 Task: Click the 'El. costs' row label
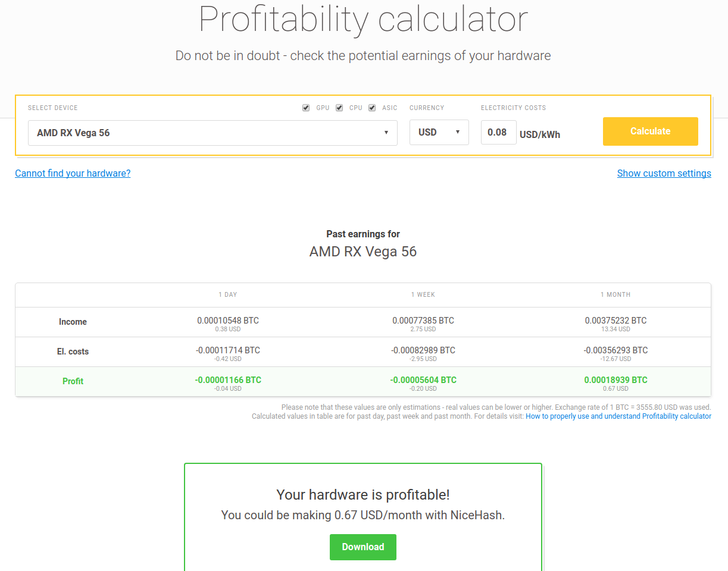pos(73,352)
